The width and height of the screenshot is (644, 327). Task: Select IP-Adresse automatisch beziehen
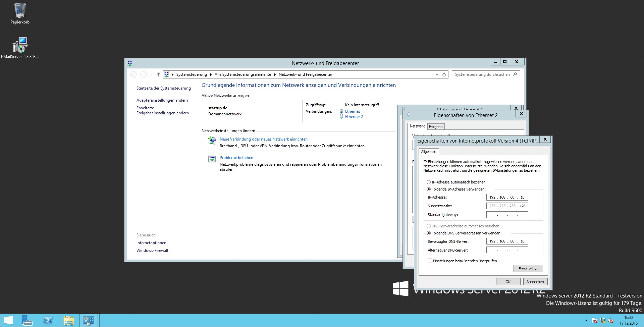click(x=455, y=182)
